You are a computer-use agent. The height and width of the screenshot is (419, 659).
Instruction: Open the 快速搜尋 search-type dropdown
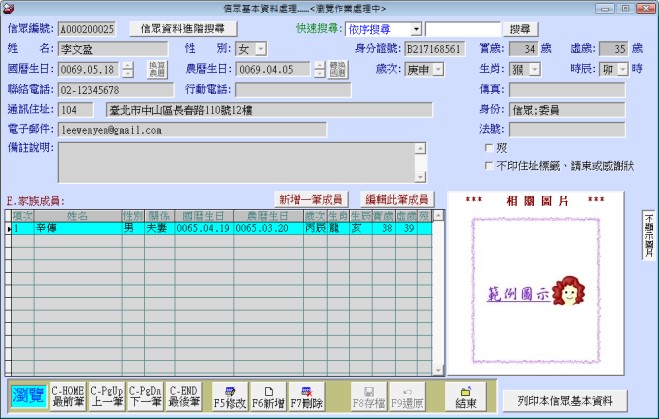point(416,29)
